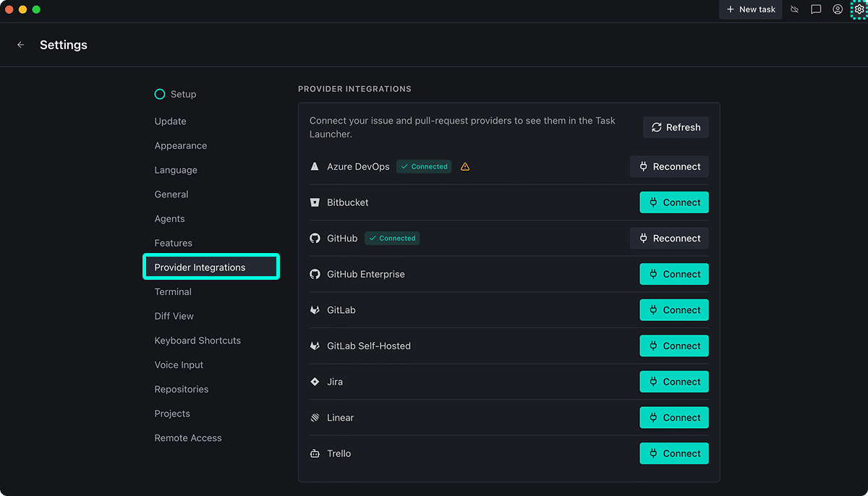Open the Update settings section

[x=171, y=121]
